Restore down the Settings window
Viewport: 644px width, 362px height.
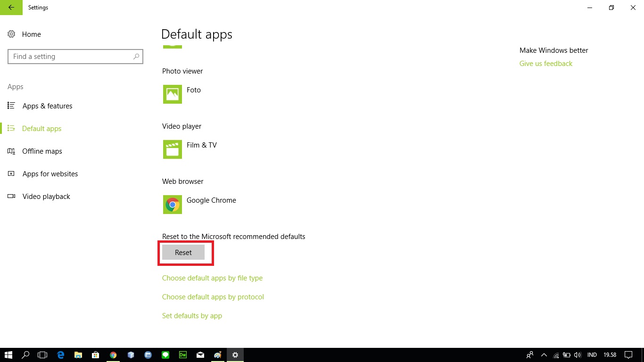click(x=611, y=8)
